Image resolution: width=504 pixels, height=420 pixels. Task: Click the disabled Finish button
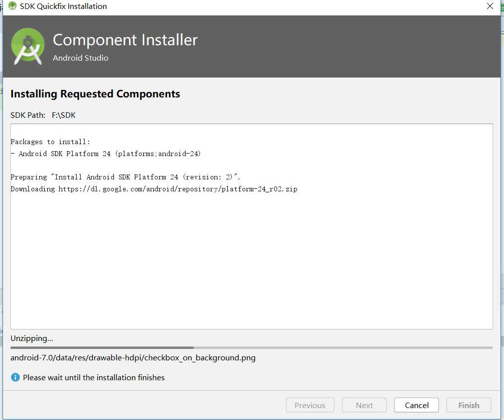point(469,405)
